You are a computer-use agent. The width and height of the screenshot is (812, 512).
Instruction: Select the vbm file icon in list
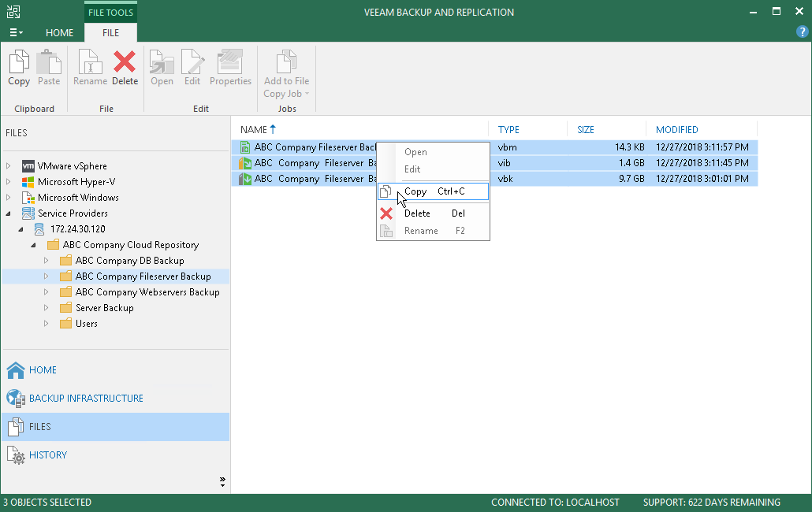[x=245, y=147]
